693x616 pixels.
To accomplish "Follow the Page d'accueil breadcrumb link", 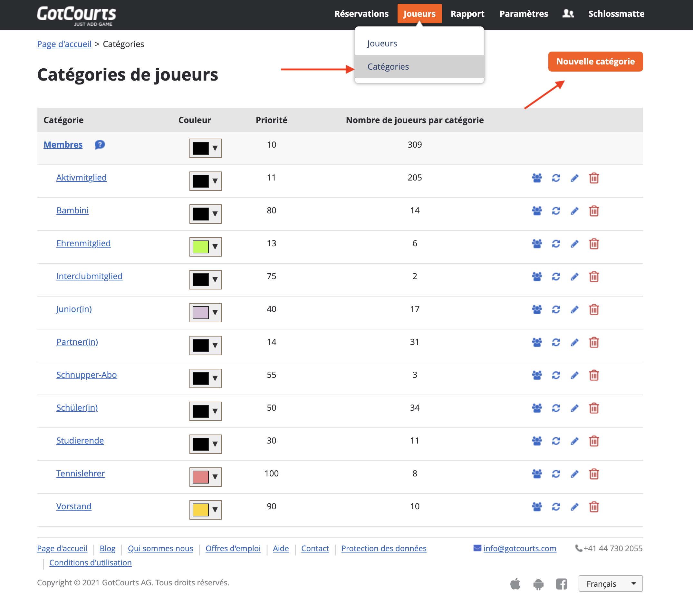I will point(64,44).
